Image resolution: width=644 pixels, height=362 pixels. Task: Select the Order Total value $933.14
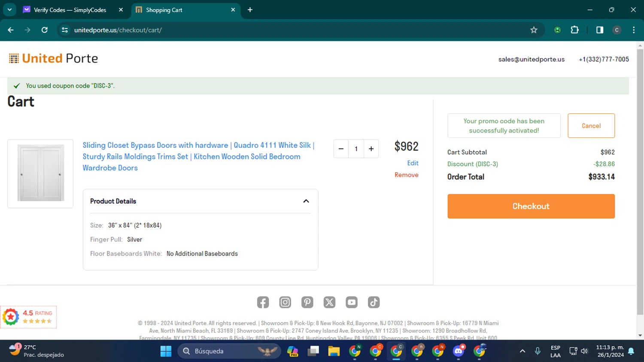(x=601, y=177)
